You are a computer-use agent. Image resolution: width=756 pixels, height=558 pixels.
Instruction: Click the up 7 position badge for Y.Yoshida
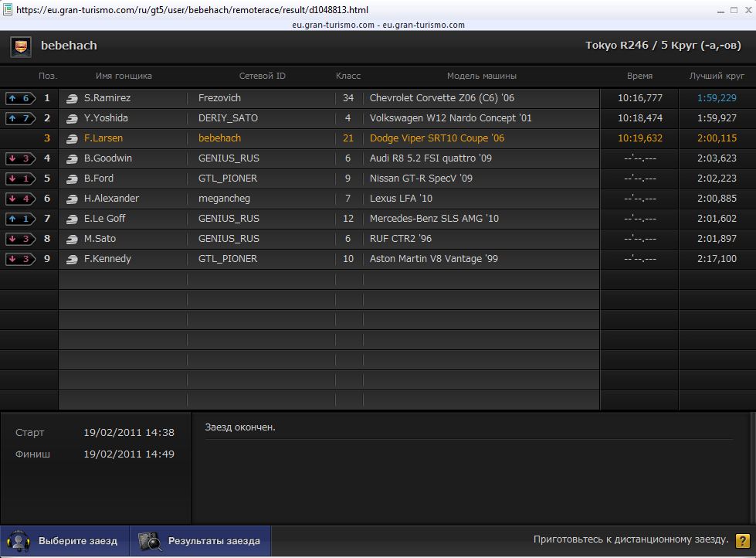click(x=20, y=118)
